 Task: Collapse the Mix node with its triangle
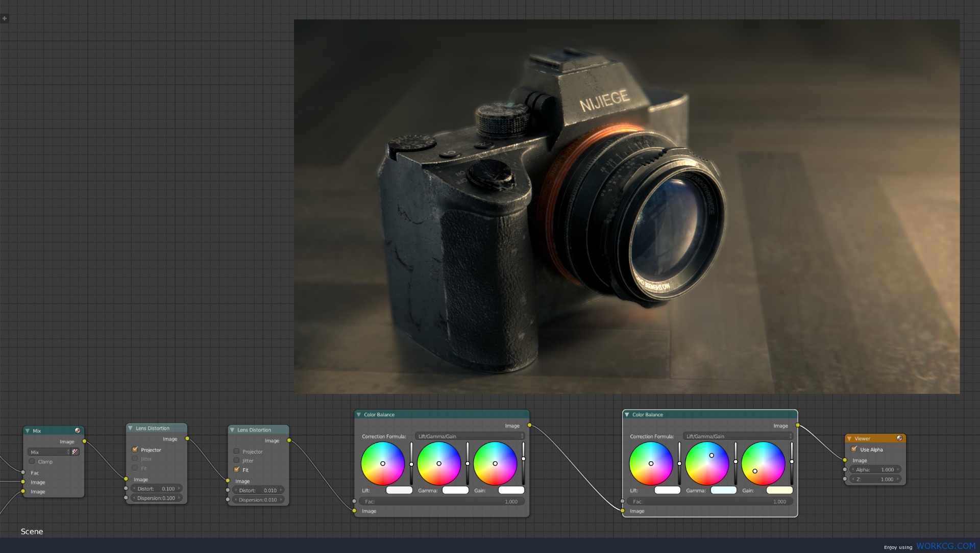28,431
